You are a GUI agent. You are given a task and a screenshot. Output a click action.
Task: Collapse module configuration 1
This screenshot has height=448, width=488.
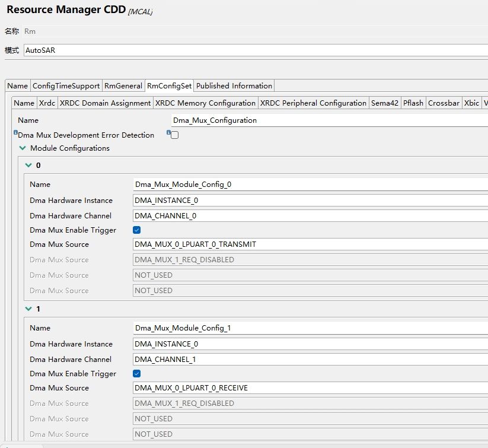pyautogui.click(x=28, y=309)
